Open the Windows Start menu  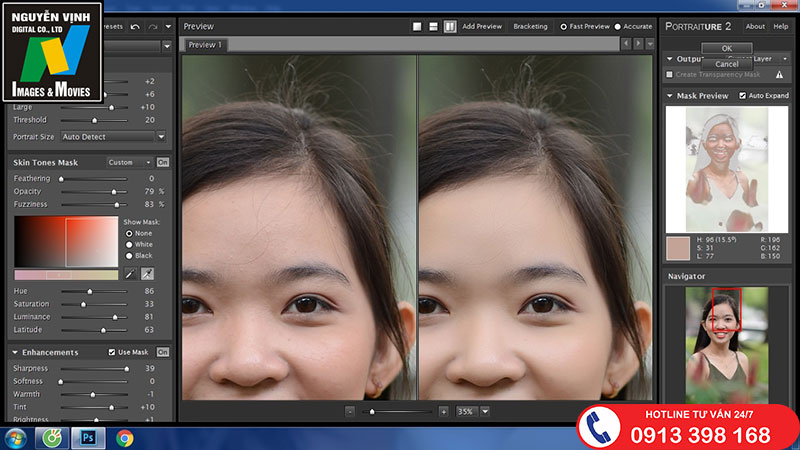pos(16,438)
